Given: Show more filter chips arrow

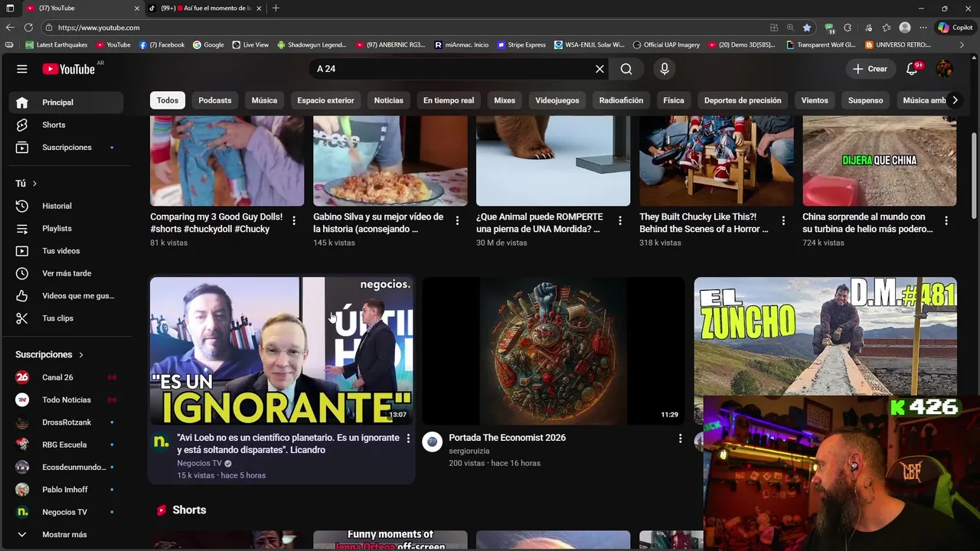Looking at the screenshot, I should (955, 100).
